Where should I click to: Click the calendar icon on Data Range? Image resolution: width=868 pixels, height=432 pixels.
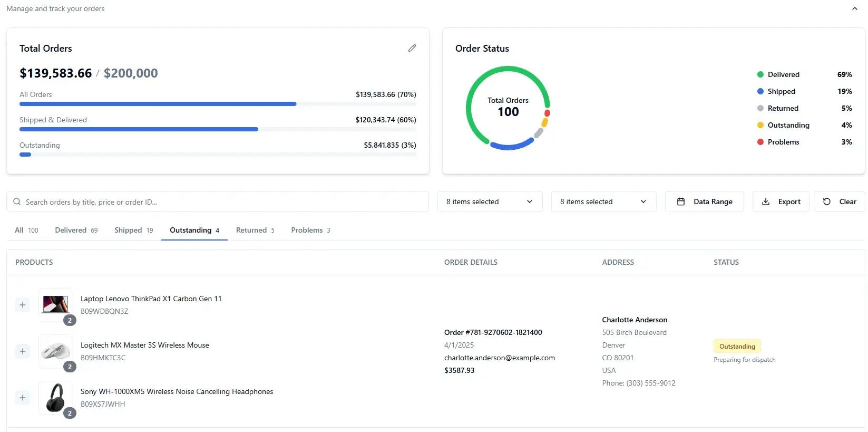(681, 201)
